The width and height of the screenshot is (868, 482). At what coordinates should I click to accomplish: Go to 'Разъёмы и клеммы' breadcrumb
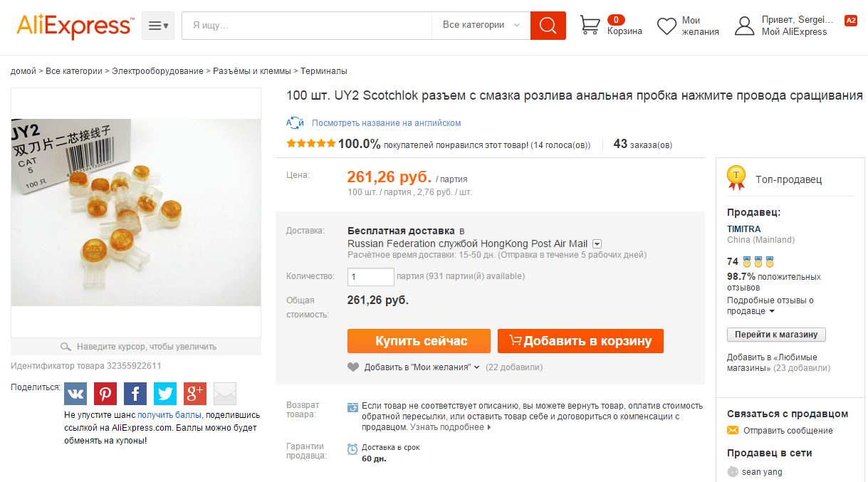tap(252, 71)
